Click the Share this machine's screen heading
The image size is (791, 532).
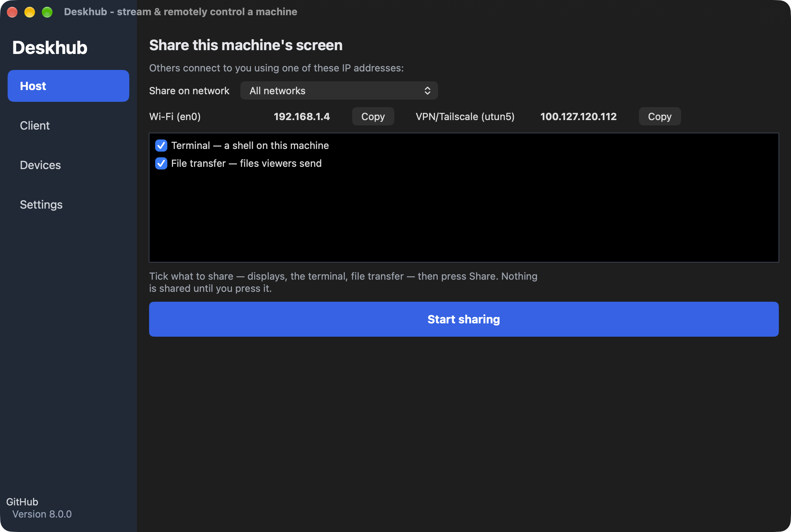[x=246, y=45]
